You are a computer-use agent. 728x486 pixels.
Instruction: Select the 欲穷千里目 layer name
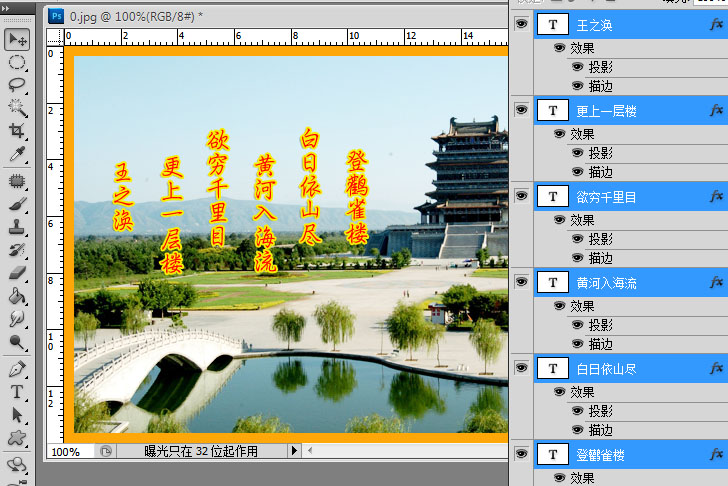point(606,197)
